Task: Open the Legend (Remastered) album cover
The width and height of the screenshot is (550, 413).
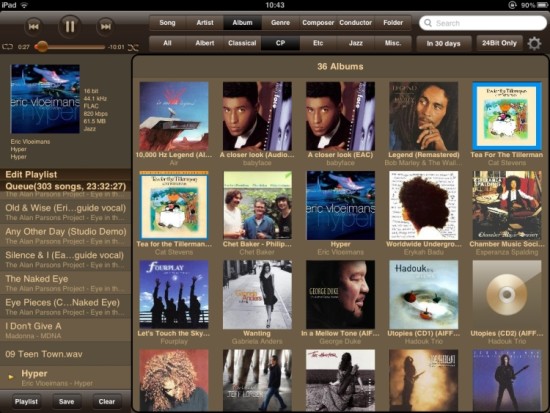Action: click(423, 116)
